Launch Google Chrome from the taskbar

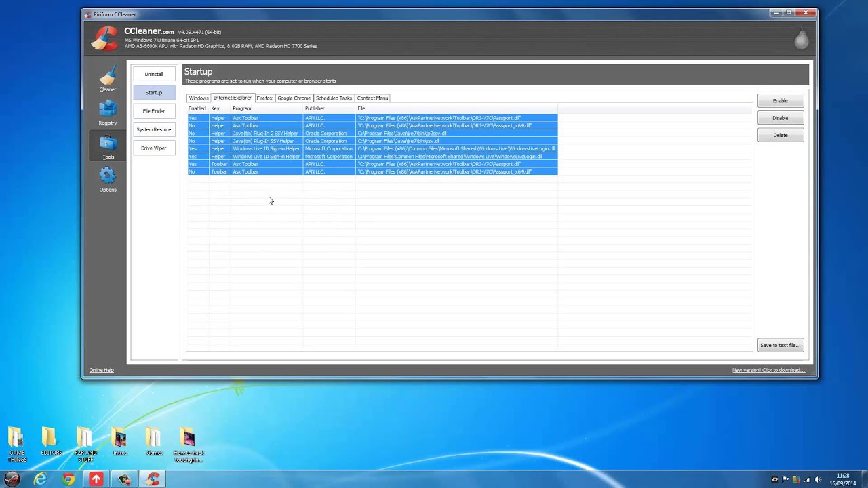pos(68,479)
